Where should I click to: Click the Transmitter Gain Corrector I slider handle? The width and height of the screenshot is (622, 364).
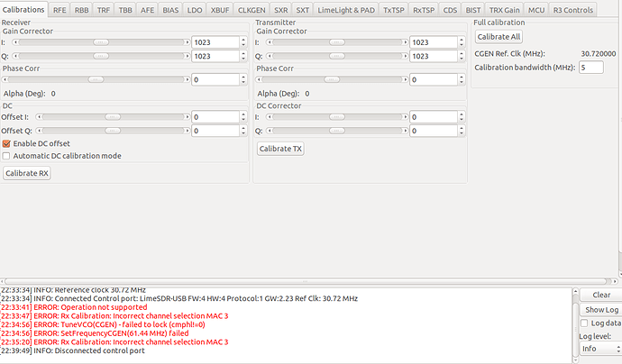tap(337, 42)
